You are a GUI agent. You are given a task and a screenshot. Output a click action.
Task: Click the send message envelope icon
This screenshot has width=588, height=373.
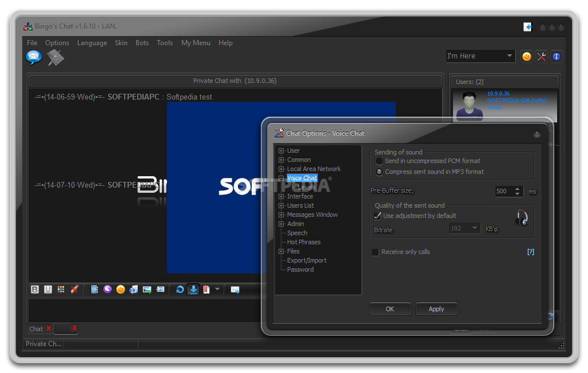click(235, 289)
